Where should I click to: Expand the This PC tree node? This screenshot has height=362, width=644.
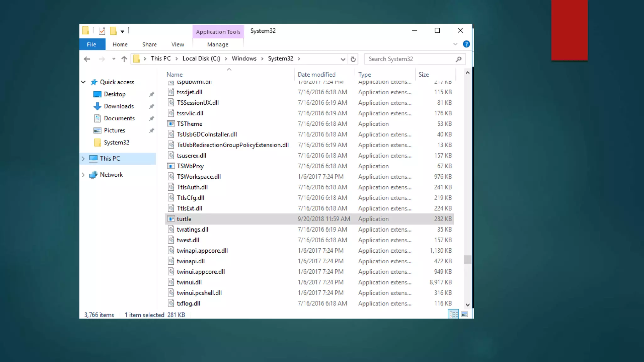(x=83, y=159)
